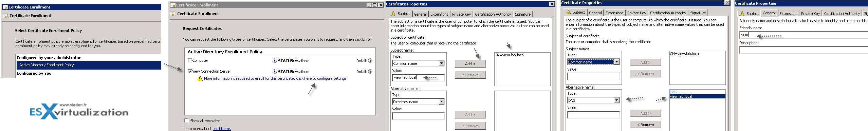This screenshot has height=131, width=868.
Task: Open Private Key tab in Friendly name properties window
Action: (x=810, y=14)
